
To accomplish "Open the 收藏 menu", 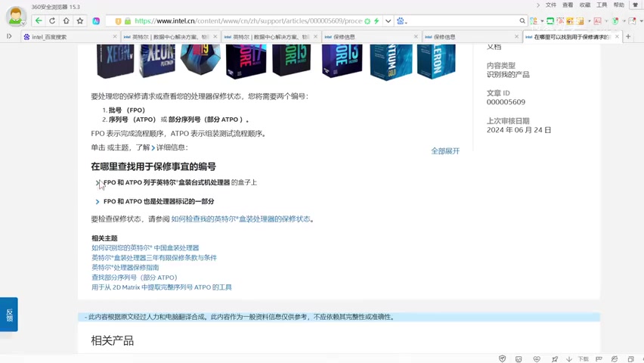I will [585, 5].
